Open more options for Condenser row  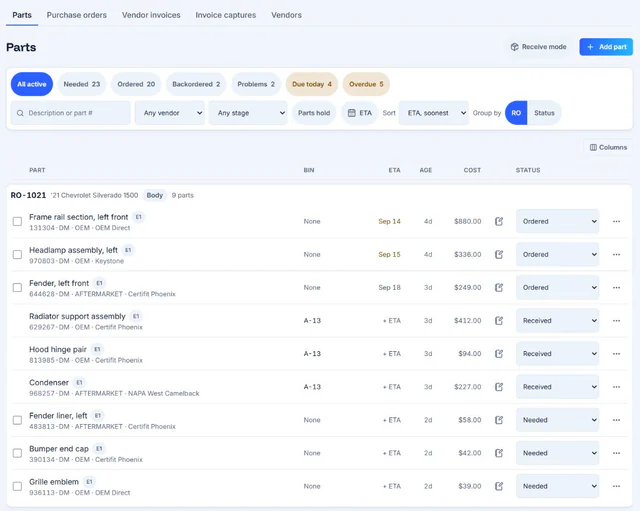click(616, 387)
